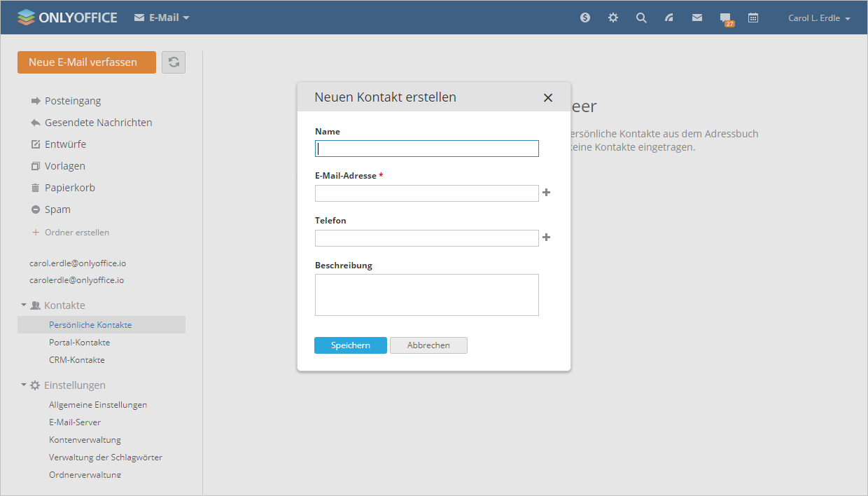This screenshot has width=868, height=496.
Task: Close the Neuen Kontakt erstellen dialog
Action: point(548,98)
